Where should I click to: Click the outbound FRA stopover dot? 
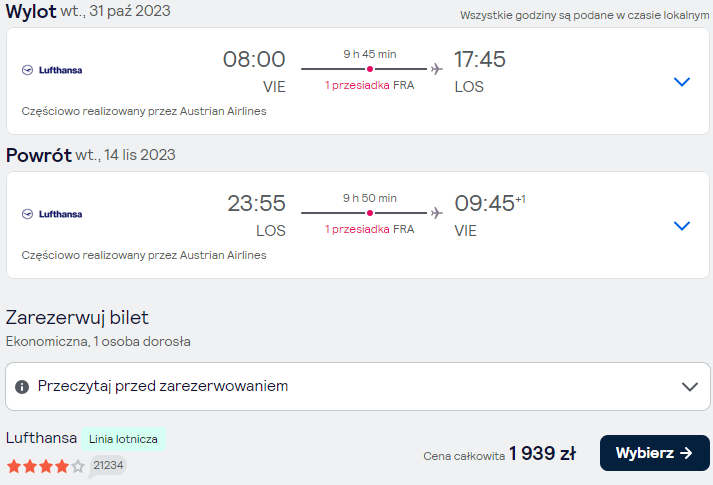[370, 69]
